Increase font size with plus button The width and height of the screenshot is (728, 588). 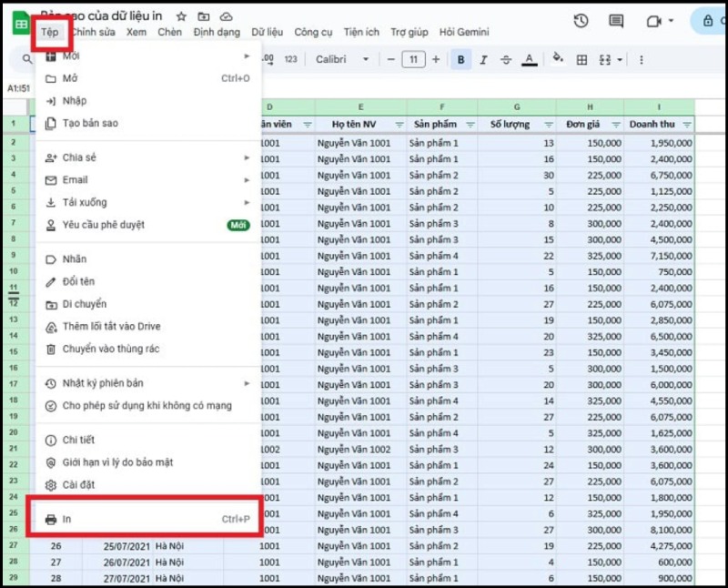(436, 60)
